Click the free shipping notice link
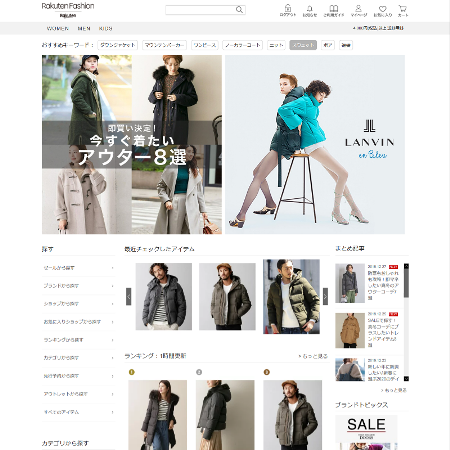 378,28
